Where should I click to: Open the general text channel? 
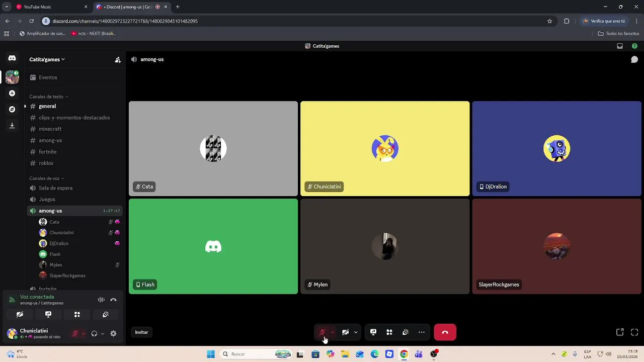74,107
